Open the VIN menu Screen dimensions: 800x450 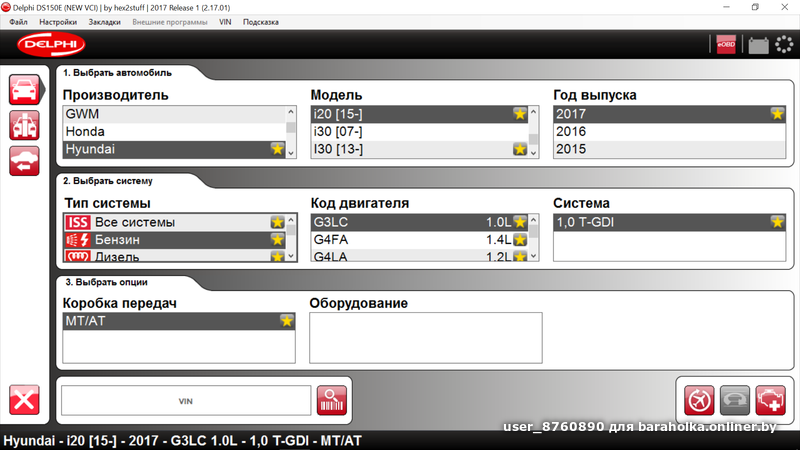click(x=225, y=22)
